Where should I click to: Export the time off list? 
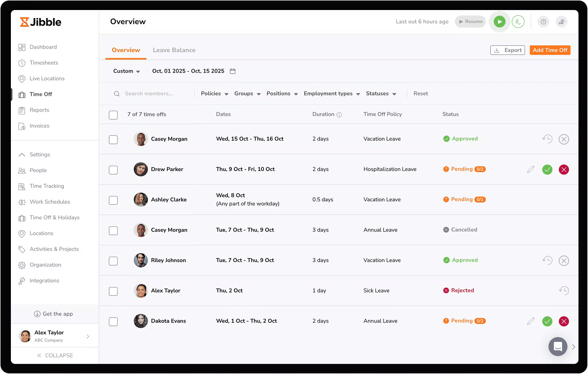point(507,50)
